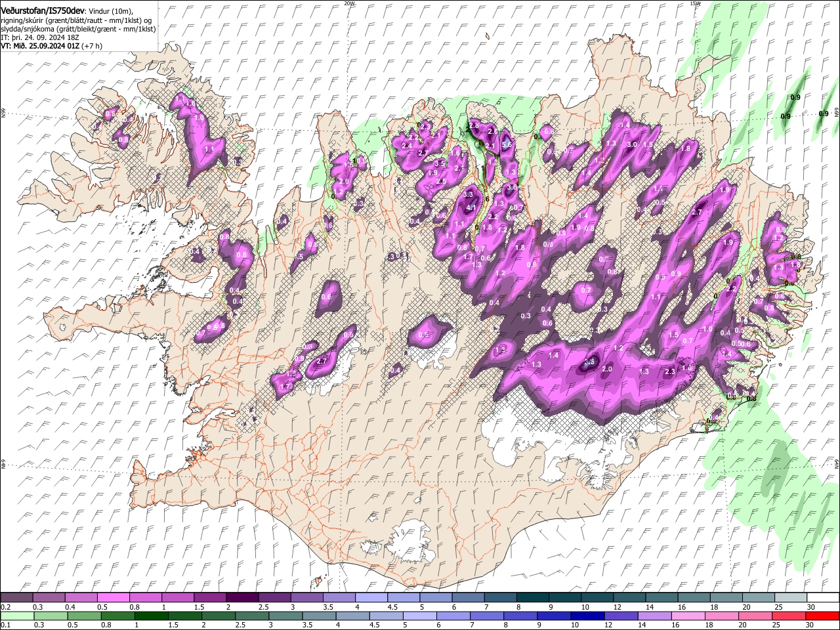The image size is (840, 630).
Task: Click the '30' label on the lower scale
Action: (811, 625)
